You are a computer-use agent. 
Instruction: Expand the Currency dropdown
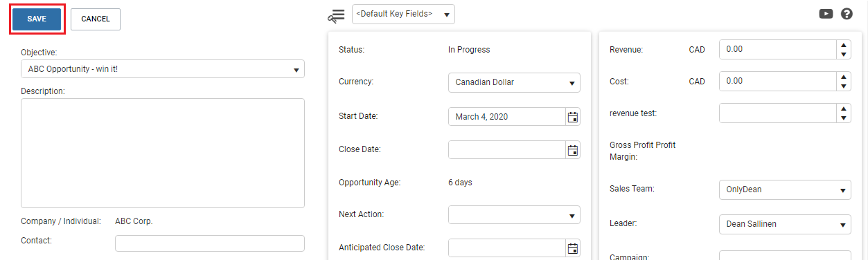(x=514, y=82)
